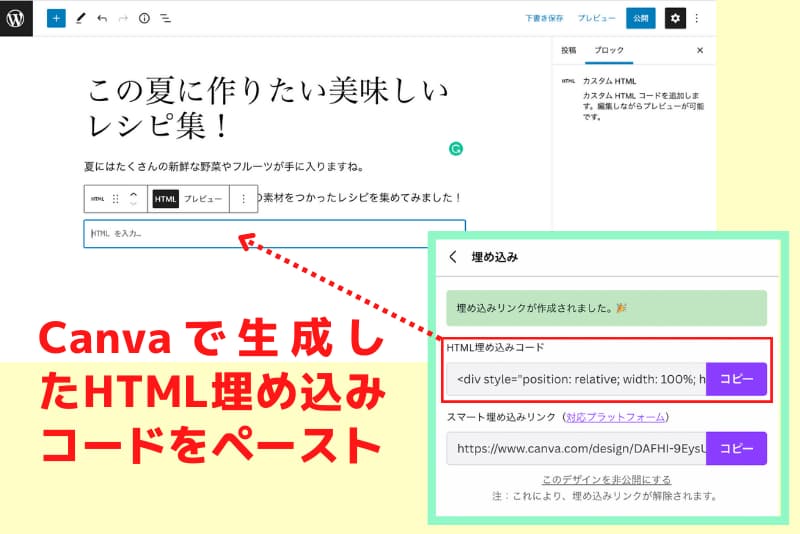800x534 pixels.
Task: Redo with the forward arrow icon
Action: [x=123, y=18]
